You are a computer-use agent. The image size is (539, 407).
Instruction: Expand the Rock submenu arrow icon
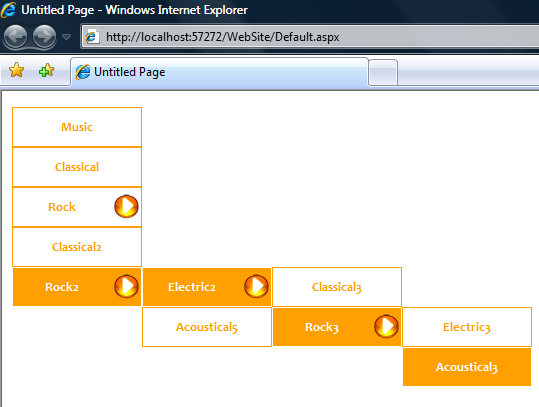coord(126,207)
